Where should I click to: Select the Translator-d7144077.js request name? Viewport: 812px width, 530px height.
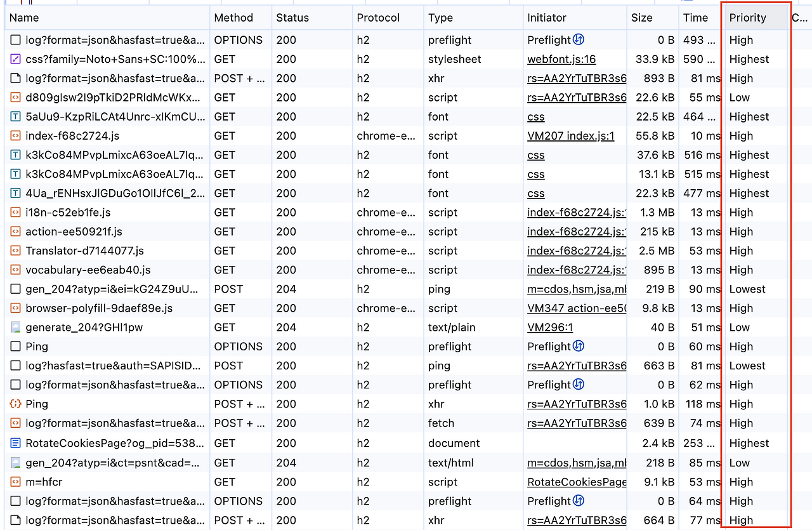pyautogui.click(x=85, y=251)
